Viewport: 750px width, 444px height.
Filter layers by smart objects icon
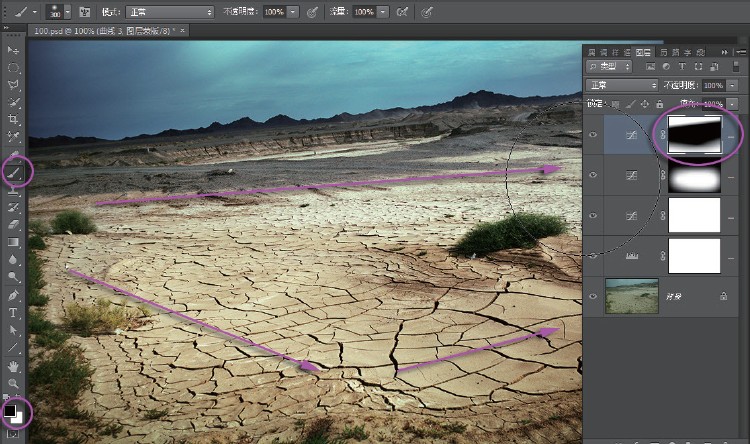click(714, 67)
